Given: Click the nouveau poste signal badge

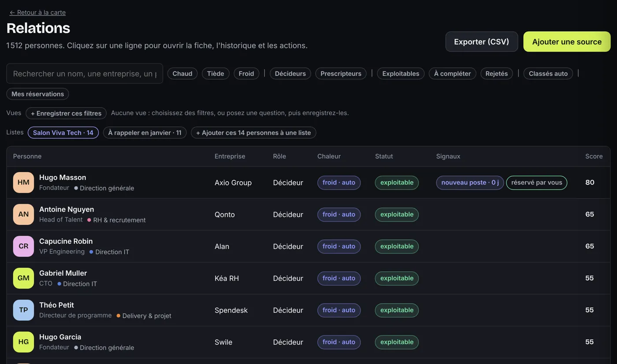Looking at the screenshot, I should 470,182.
